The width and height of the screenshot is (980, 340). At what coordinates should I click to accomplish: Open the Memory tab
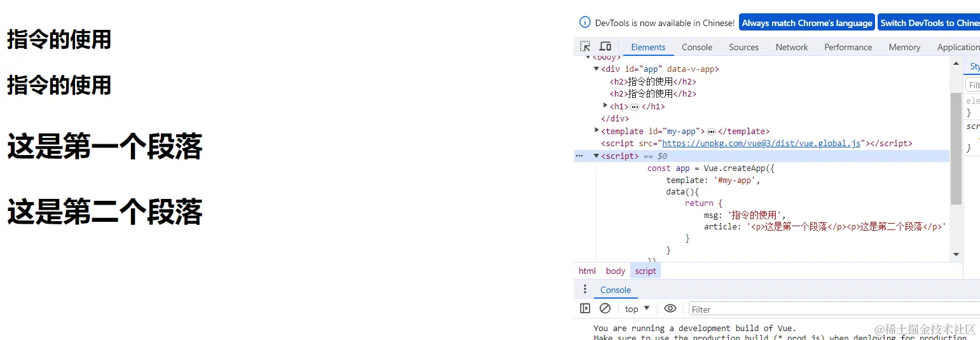(x=904, y=47)
